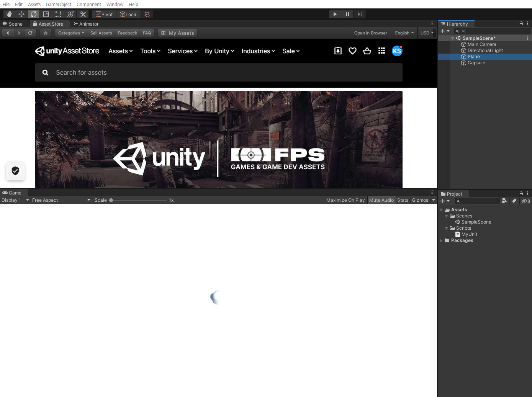
Task: Adjust the Game view Scale slider
Action: 138,200
